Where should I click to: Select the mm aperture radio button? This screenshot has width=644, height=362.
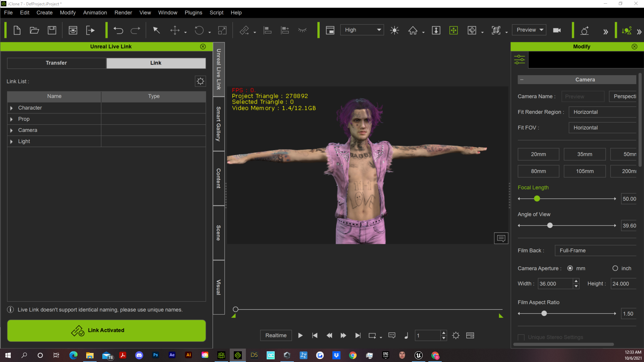pyautogui.click(x=570, y=268)
